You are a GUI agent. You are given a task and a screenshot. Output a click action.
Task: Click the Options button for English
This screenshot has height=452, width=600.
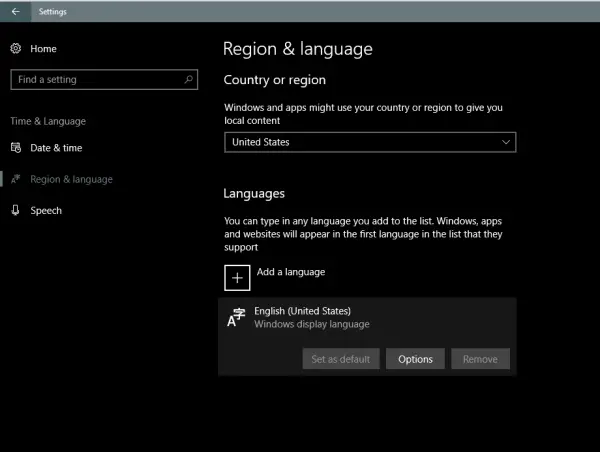coord(415,359)
